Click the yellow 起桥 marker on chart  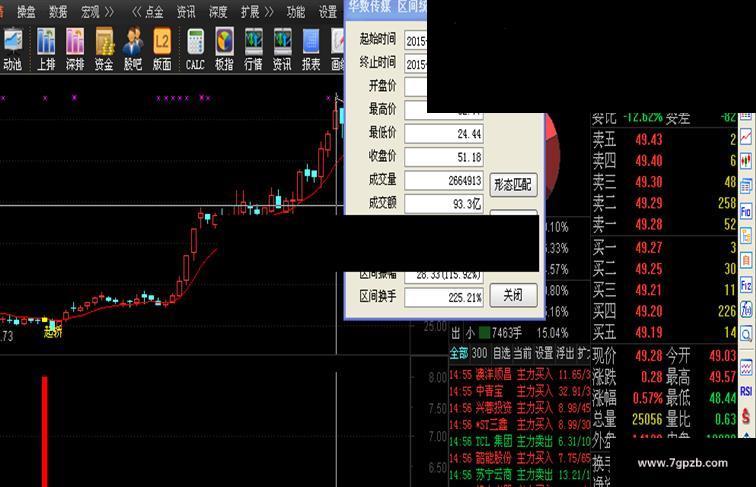click(x=53, y=332)
